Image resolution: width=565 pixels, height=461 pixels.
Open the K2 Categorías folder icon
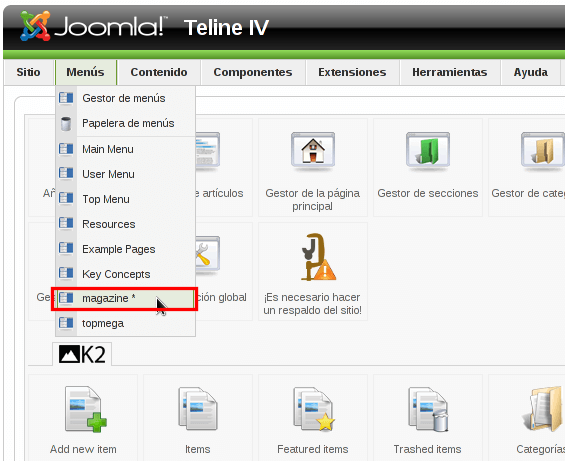[x=543, y=409]
